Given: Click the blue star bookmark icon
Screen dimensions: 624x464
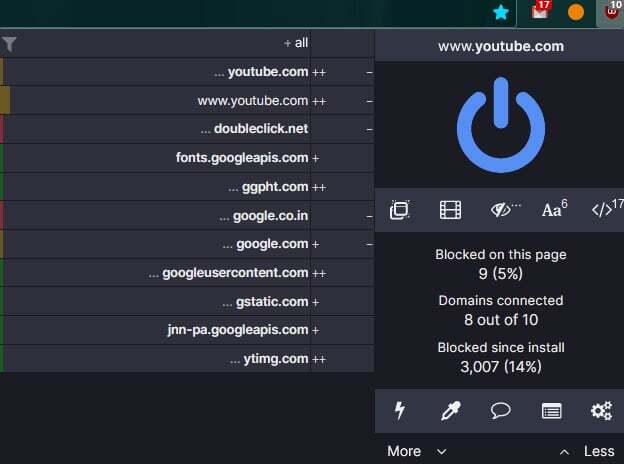Looking at the screenshot, I should [501, 12].
